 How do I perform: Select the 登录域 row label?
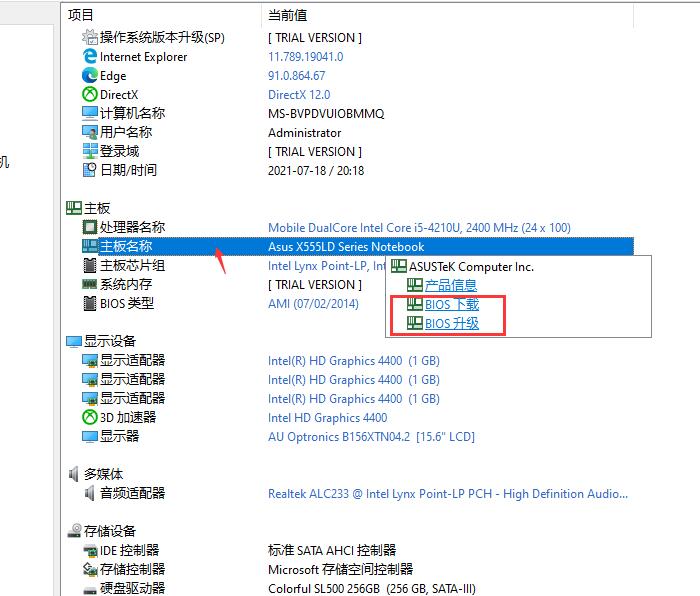tap(120, 151)
